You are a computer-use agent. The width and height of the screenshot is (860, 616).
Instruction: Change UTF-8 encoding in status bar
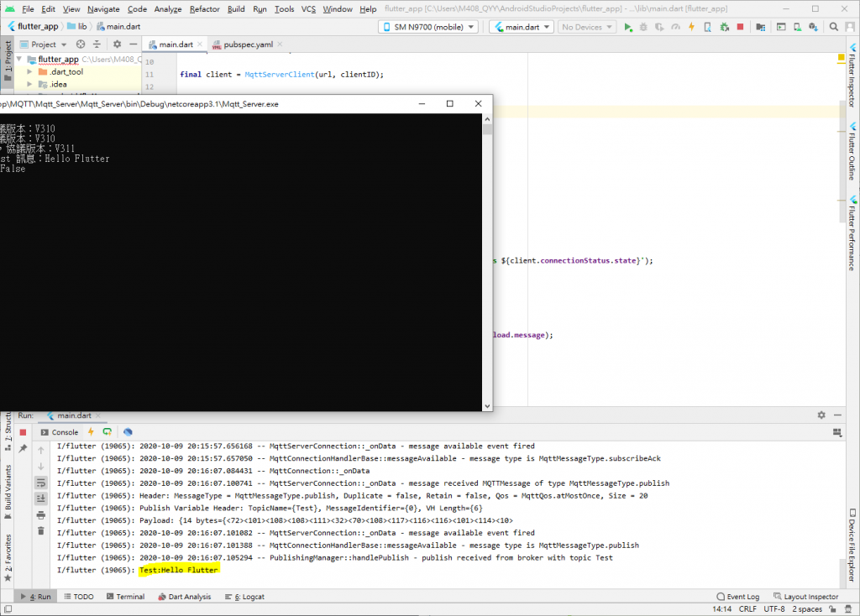(773, 609)
